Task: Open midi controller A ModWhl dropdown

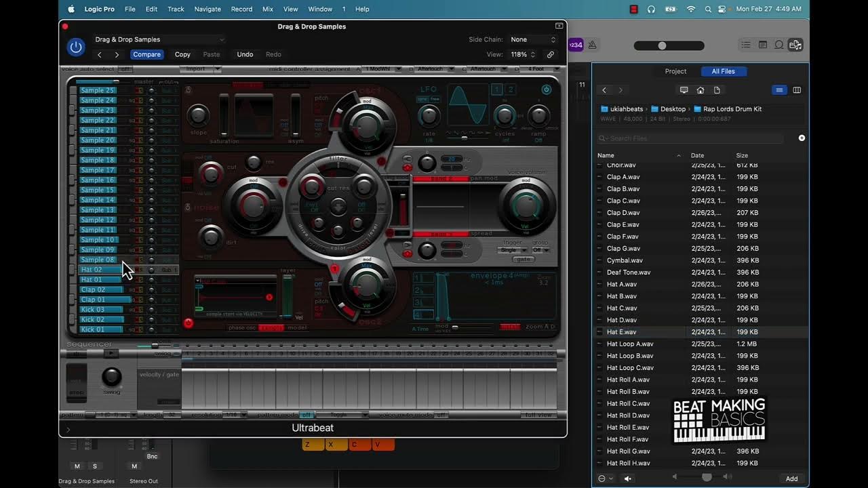Action: pyautogui.click(x=382, y=69)
